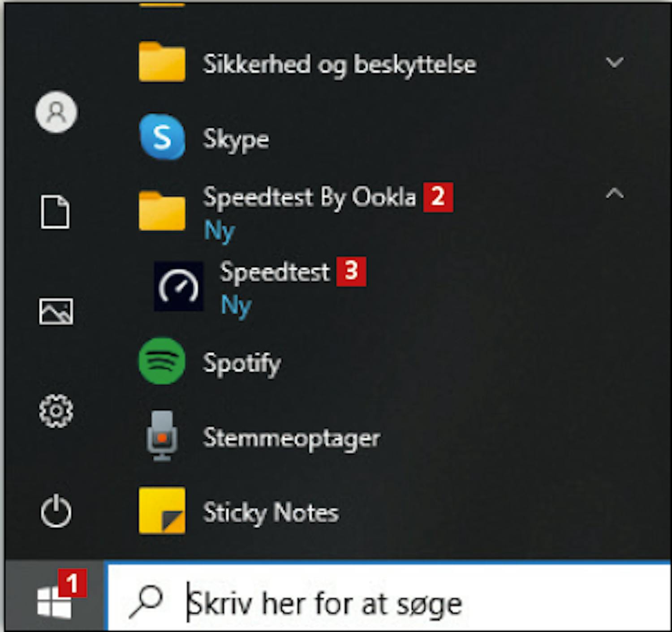Click the Sikkerhed og beskyttelse folder icon
The image size is (672, 632).
162,62
